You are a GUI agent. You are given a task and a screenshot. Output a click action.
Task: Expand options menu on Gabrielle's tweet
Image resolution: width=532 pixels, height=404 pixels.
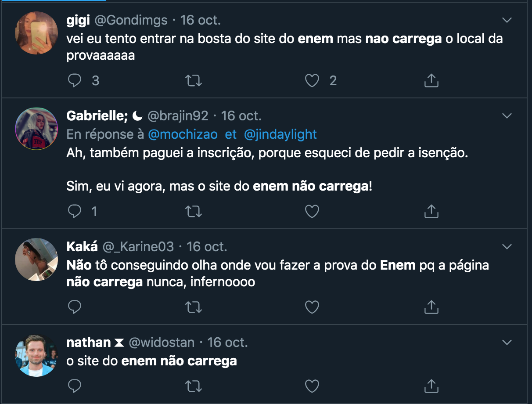(507, 116)
